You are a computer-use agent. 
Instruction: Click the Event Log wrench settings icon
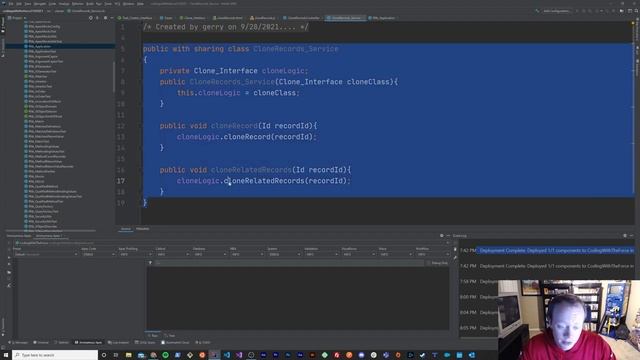click(x=455, y=258)
